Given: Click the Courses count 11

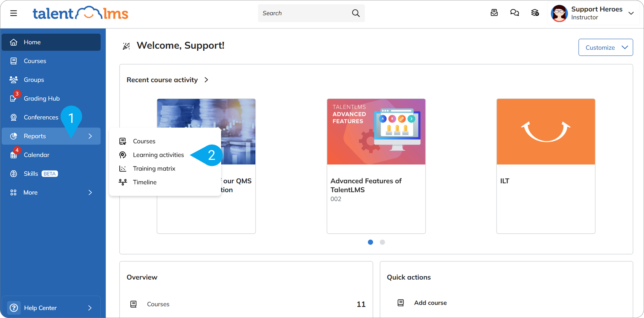Looking at the screenshot, I should [x=361, y=304].
